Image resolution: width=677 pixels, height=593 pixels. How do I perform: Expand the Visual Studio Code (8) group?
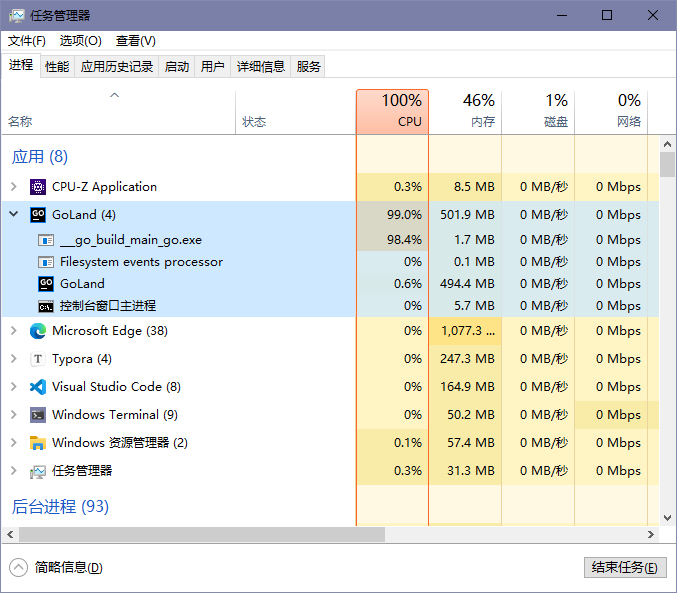click(x=14, y=387)
